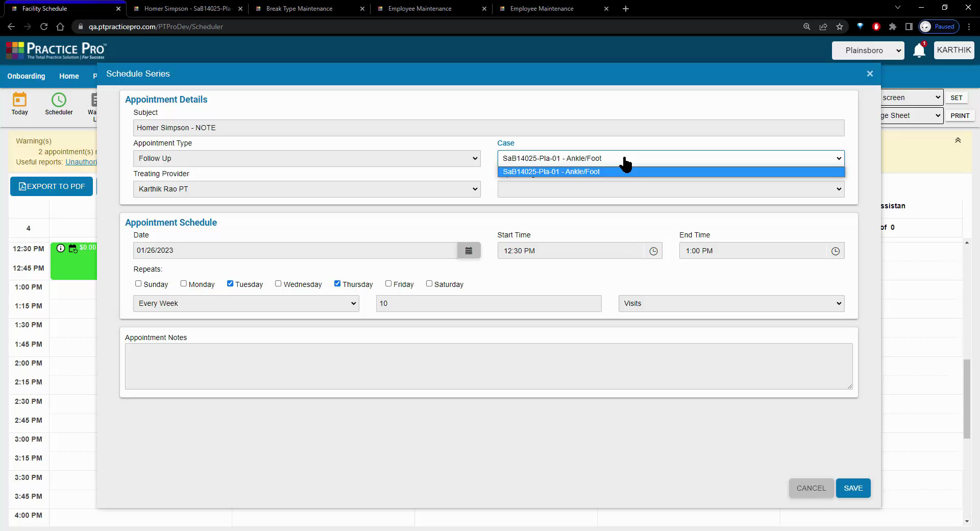The image size is (980, 531).
Task: Open the End Time clock picker
Action: pyautogui.click(x=836, y=251)
